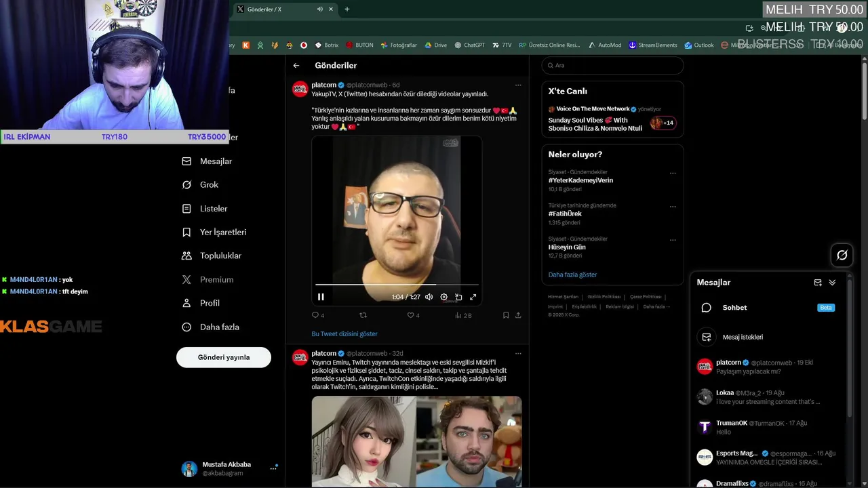Open Botrix bookmark
The width and height of the screenshot is (868, 488).
tap(327, 45)
